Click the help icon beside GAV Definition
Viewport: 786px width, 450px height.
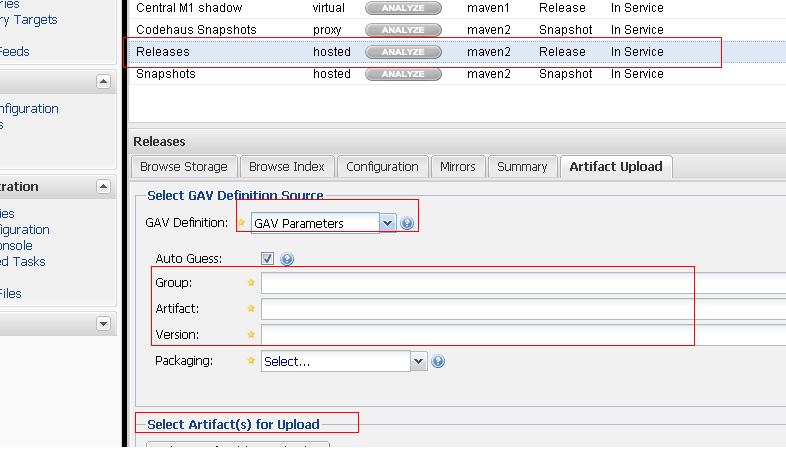[407, 224]
